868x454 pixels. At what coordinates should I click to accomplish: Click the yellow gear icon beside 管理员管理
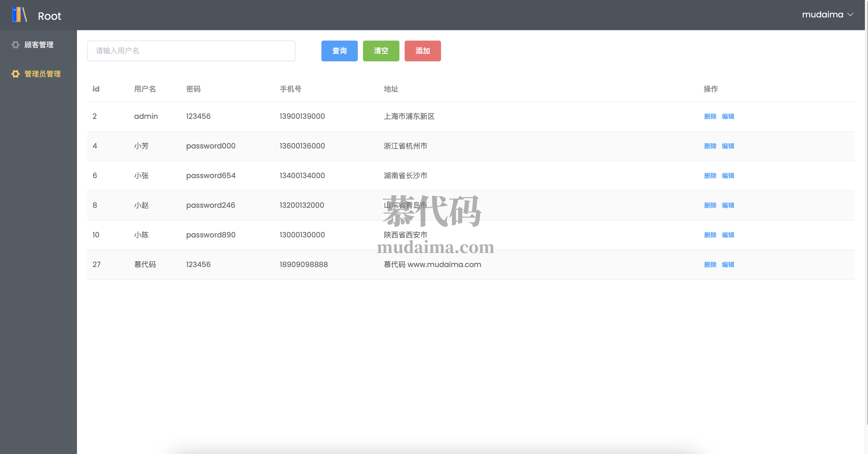(x=16, y=74)
